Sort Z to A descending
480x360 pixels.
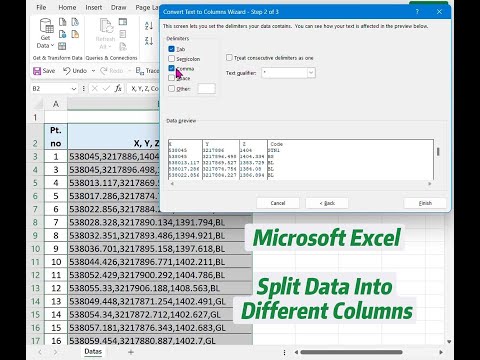(149, 41)
